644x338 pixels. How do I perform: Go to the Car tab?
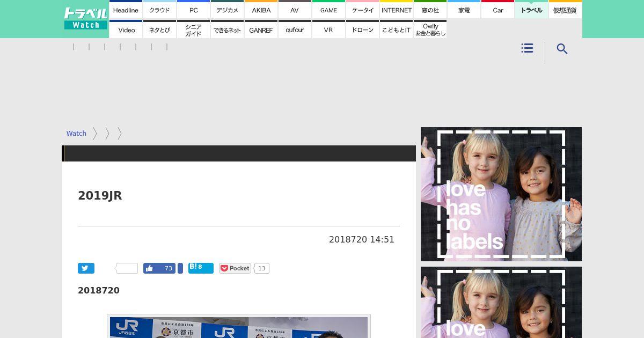click(497, 10)
